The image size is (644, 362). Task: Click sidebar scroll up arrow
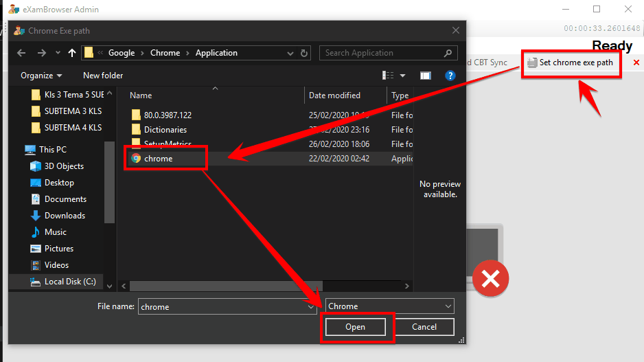109,93
